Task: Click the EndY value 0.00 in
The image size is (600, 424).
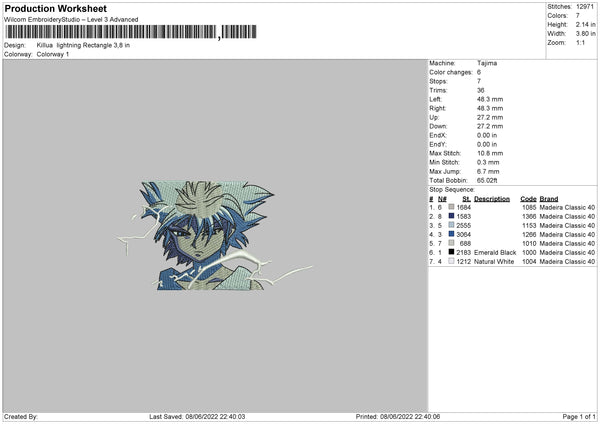Action: (x=487, y=144)
